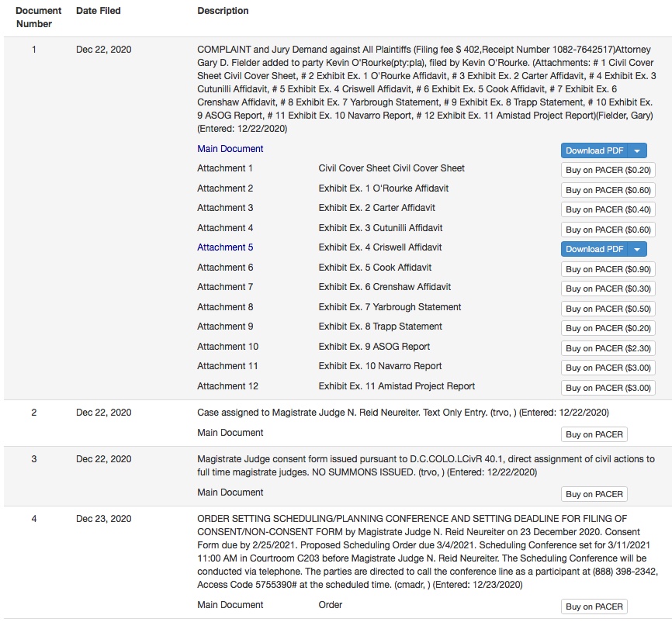Image resolution: width=672 pixels, height=629 pixels.
Task: Click the Dec 22, 2020 date for document 1
Action: 104,50
